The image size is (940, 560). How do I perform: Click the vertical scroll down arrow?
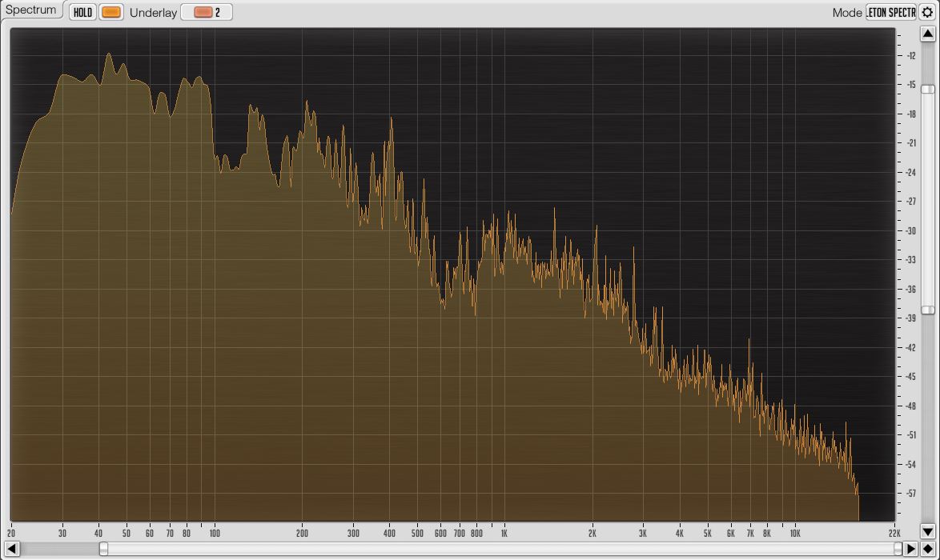pyautogui.click(x=928, y=531)
